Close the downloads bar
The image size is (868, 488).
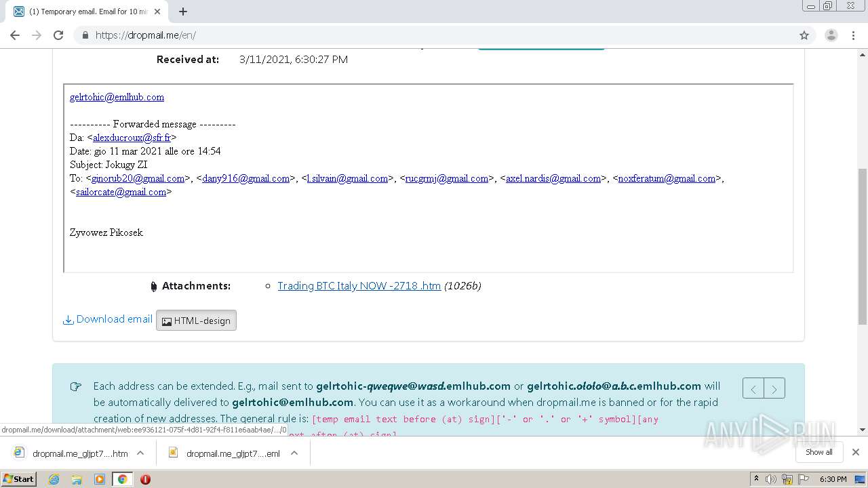pos(856,452)
